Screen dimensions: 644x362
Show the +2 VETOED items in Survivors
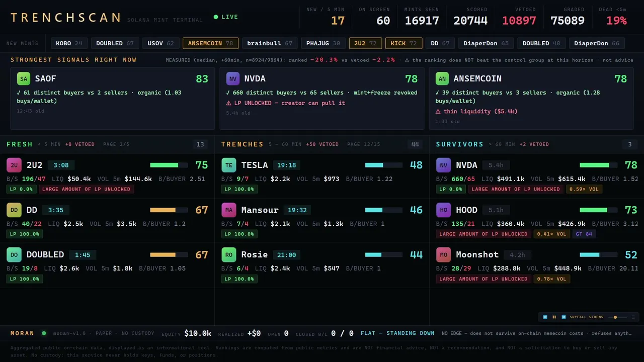(x=534, y=144)
